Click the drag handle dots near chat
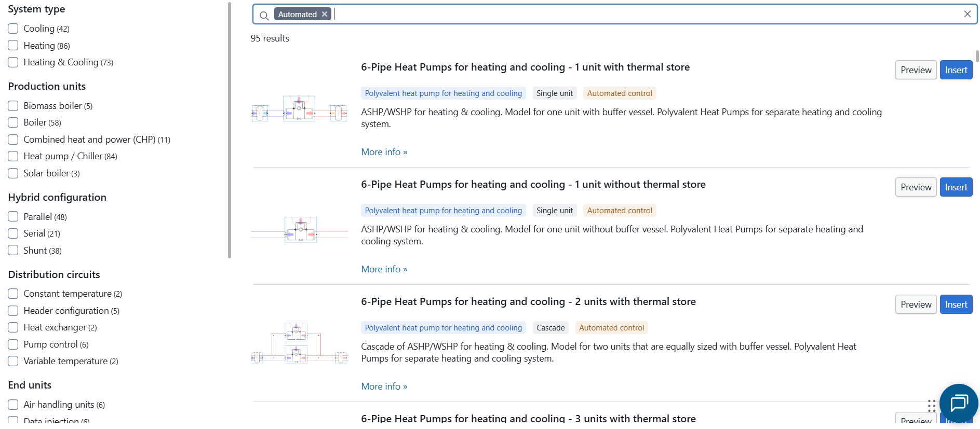This screenshot has width=980, height=429. pos(931,406)
